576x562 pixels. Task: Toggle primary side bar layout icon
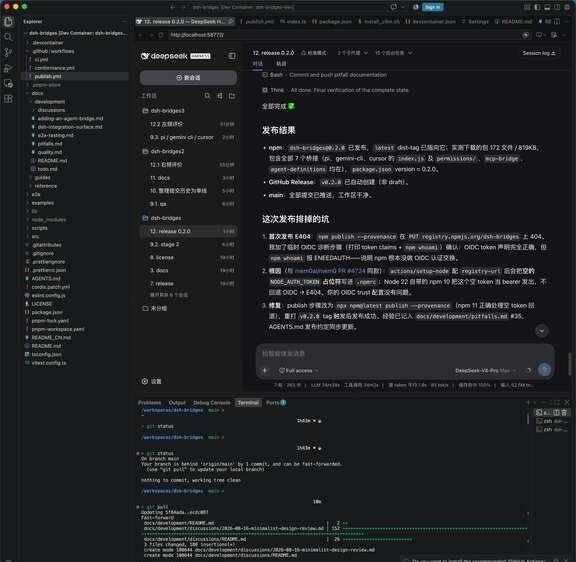pos(537,7)
